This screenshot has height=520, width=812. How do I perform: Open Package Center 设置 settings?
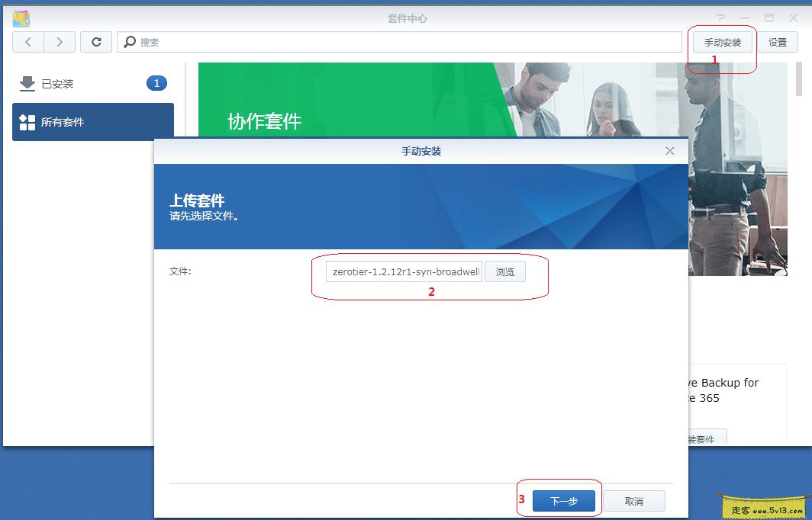778,42
